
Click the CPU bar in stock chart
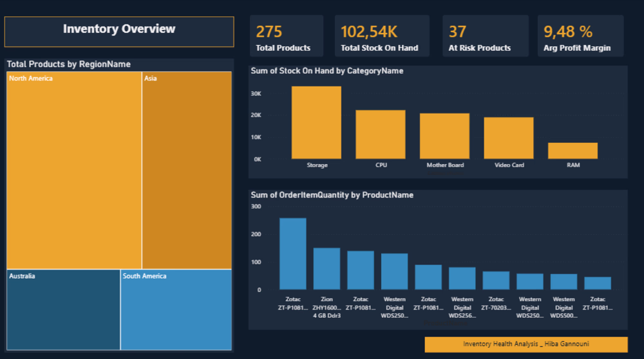click(381, 134)
